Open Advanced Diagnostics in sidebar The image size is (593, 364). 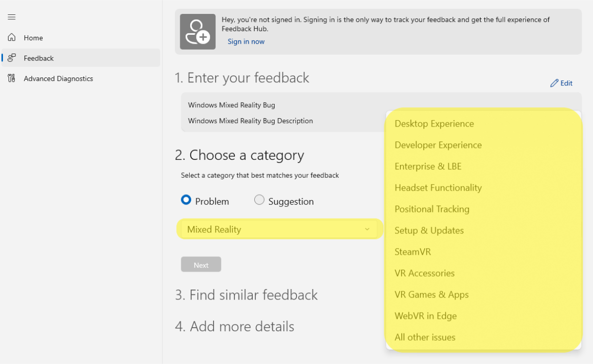tap(80, 78)
